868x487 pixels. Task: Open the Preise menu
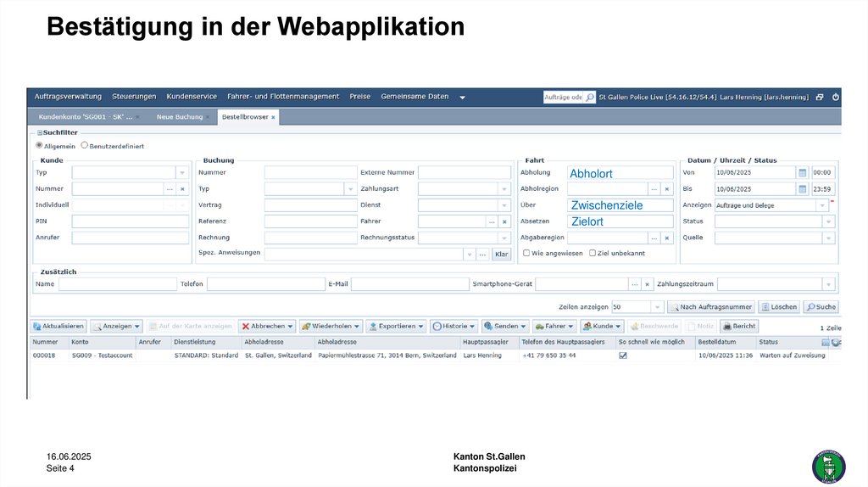[x=359, y=97]
